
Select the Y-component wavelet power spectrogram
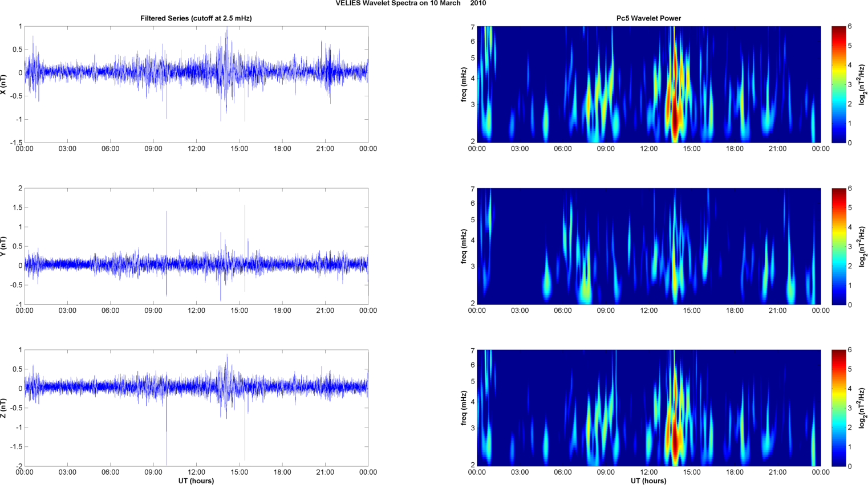pos(648,246)
